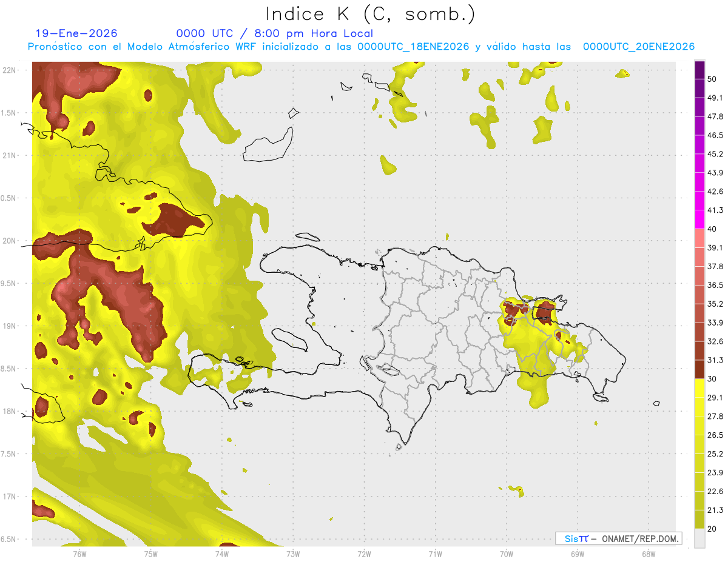The width and height of the screenshot is (728, 562).
Task: Click the legend value "37.8"
Action: tap(715, 266)
